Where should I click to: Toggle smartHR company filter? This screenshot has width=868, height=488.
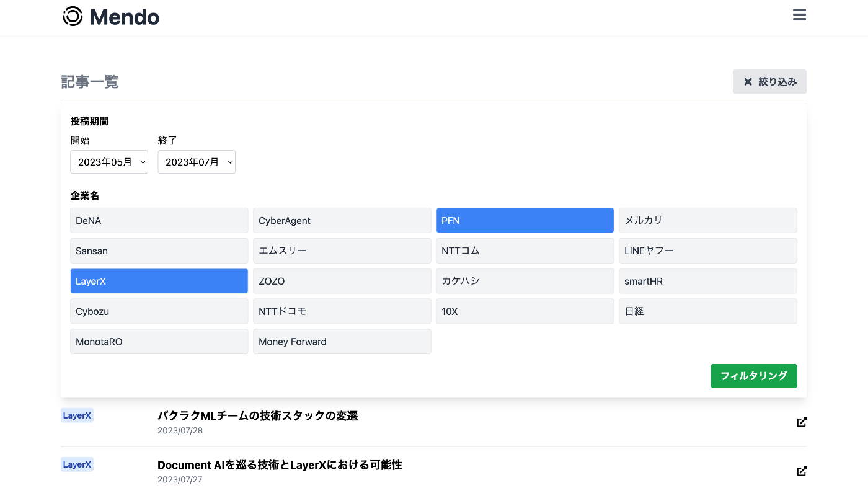(708, 281)
